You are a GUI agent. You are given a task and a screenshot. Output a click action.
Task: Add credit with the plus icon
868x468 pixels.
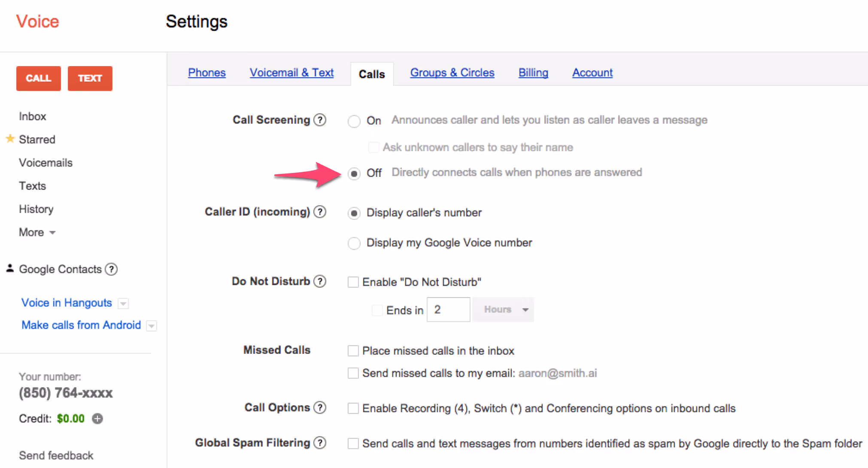point(98,419)
